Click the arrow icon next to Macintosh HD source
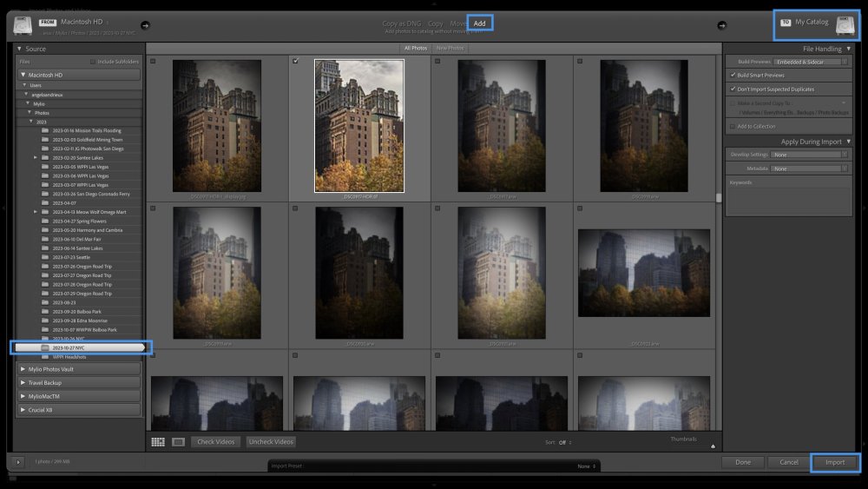This screenshot has height=489, width=868. (x=145, y=25)
